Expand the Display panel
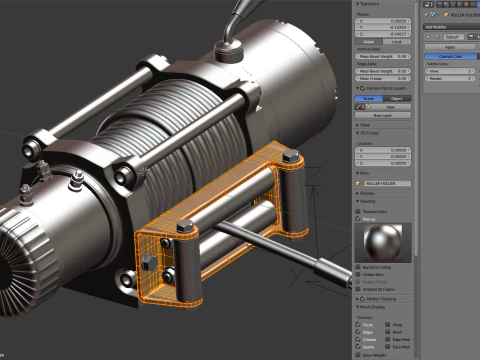Image resolution: width=480 pixels, height=360 pixels. 358,193
